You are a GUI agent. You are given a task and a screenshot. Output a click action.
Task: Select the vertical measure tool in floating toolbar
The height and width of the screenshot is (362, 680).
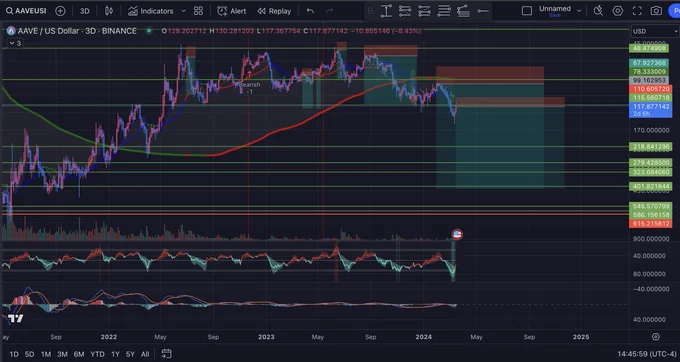(386, 11)
